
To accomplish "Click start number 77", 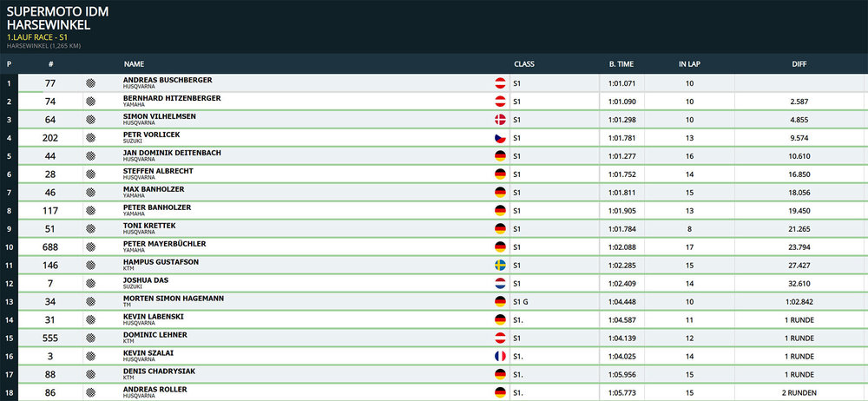I will click(50, 83).
